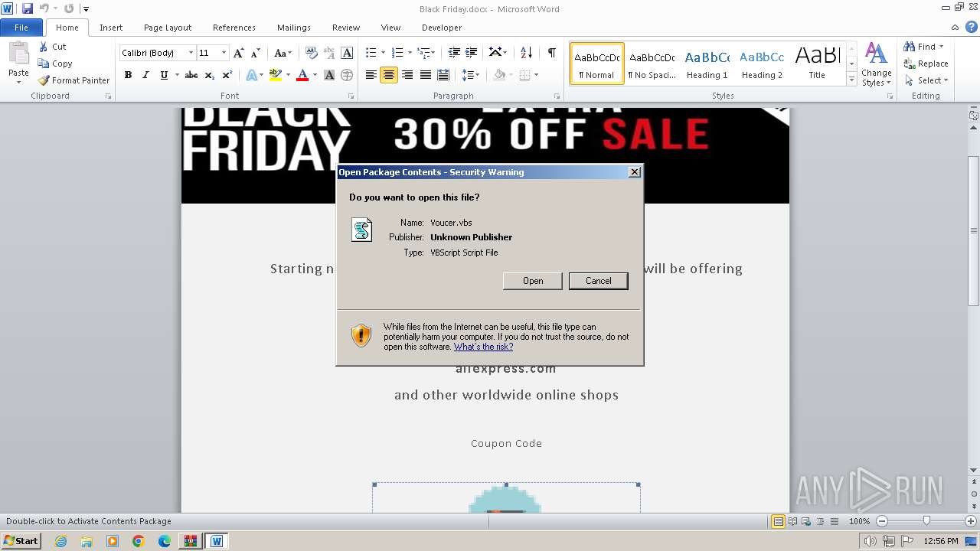Open Change Styles menu

point(876,64)
